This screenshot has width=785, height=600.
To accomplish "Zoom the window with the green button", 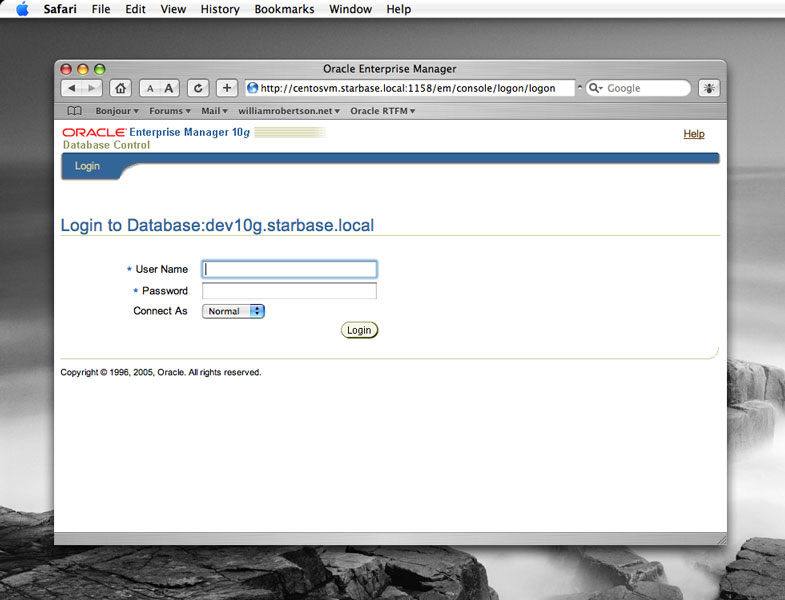I will (100, 69).
